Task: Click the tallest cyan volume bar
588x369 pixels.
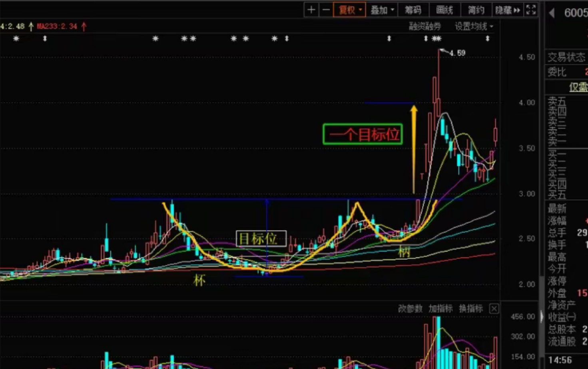Action: (x=439, y=343)
